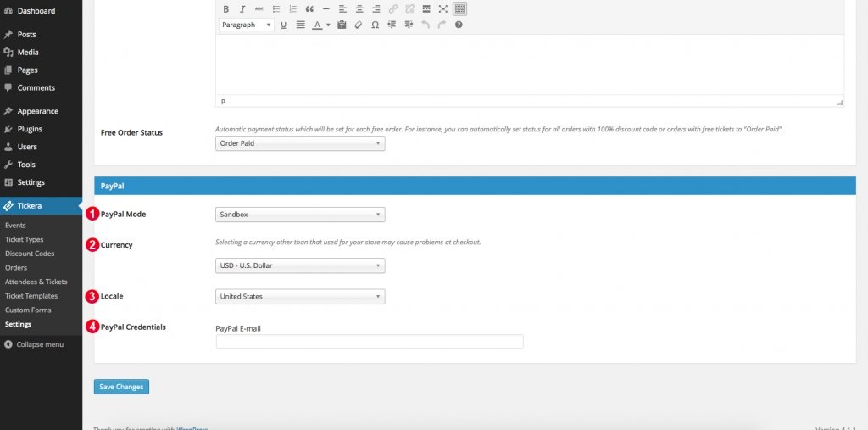868x430 pixels.
Task: Click the Save Changes button
Action: click(121, 387)
